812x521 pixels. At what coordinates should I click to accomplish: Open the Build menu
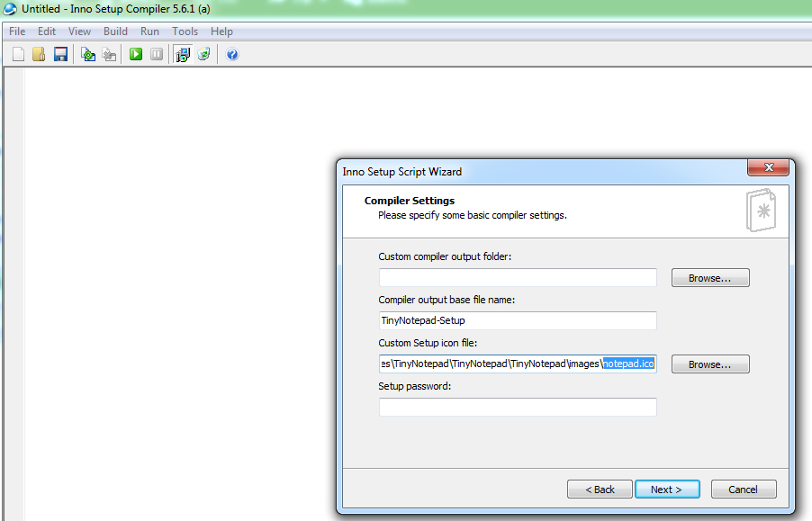(x=115, y=31)
